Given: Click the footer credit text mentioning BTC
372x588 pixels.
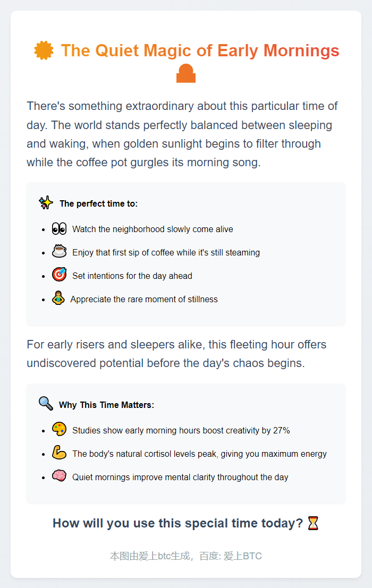Looking at the screenshot, I should point(186,556).
